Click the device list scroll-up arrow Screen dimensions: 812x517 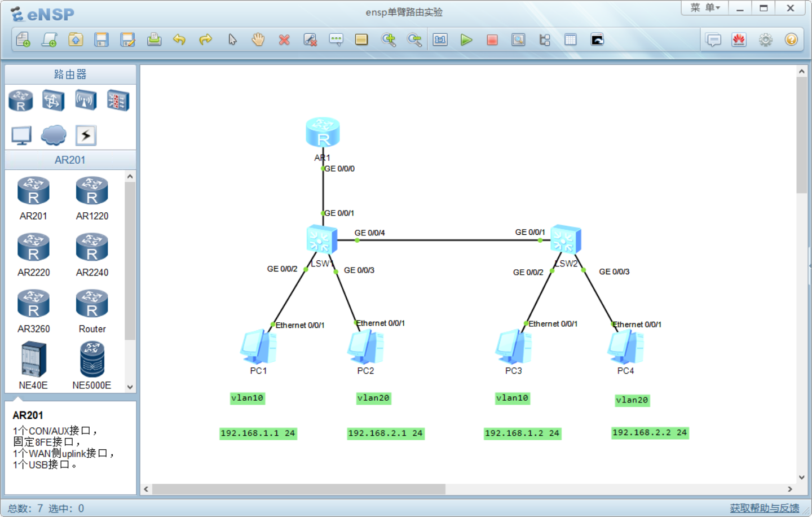click(x=130, y=177)
